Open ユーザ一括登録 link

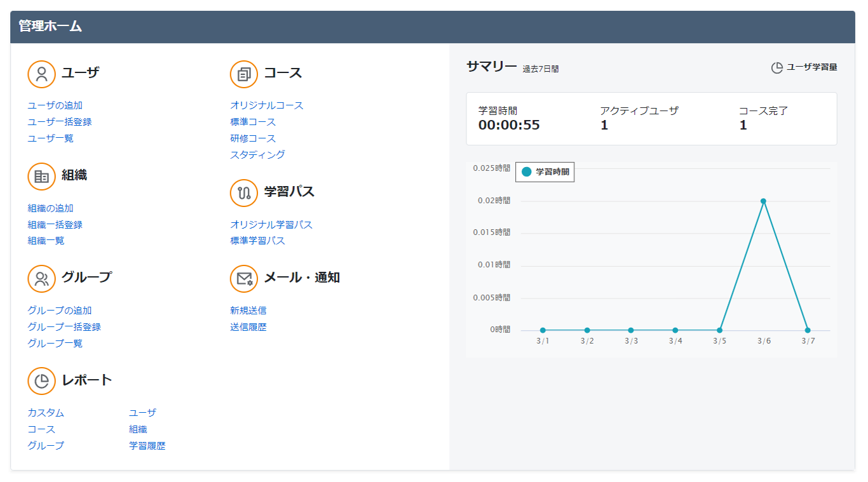click(60, 122)
